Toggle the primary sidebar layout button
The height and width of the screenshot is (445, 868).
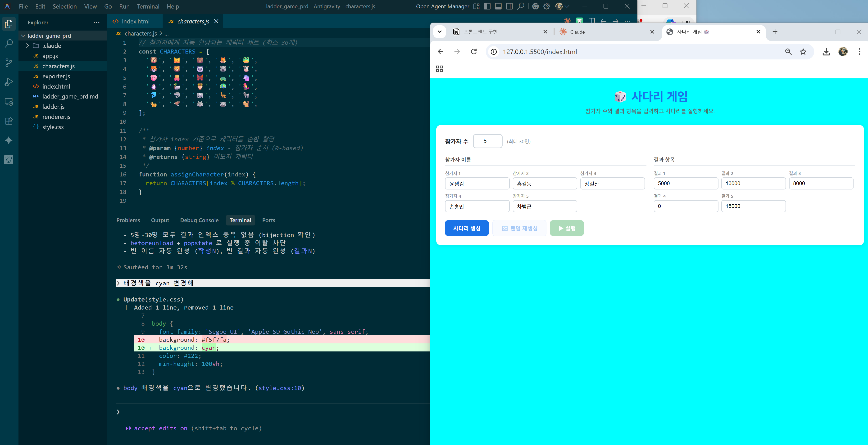487,6
